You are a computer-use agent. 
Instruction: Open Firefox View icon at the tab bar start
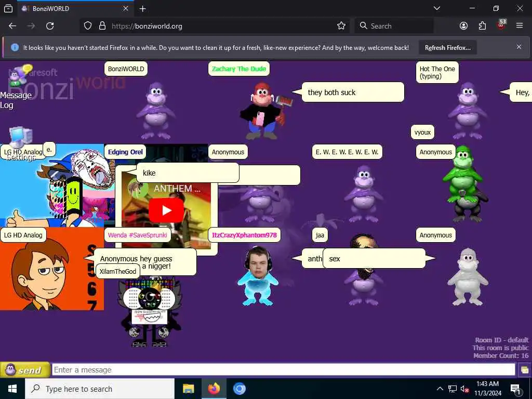[x=8, y=9]
